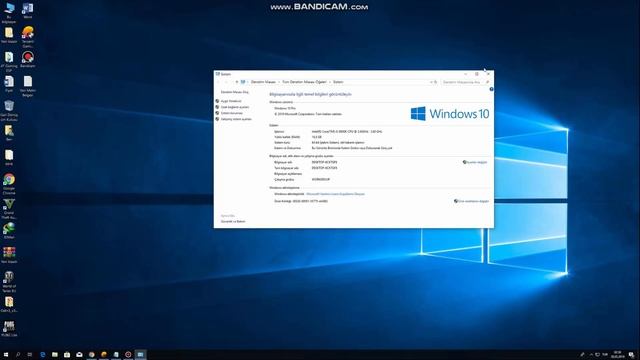Click the Control Panel search box
640x360 pixels.
click(465, 82)
